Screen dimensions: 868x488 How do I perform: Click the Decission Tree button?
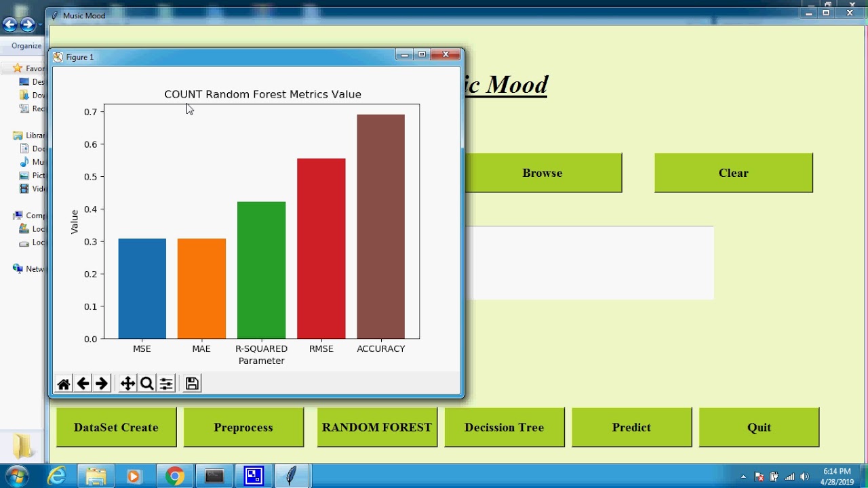click(504, 428)
